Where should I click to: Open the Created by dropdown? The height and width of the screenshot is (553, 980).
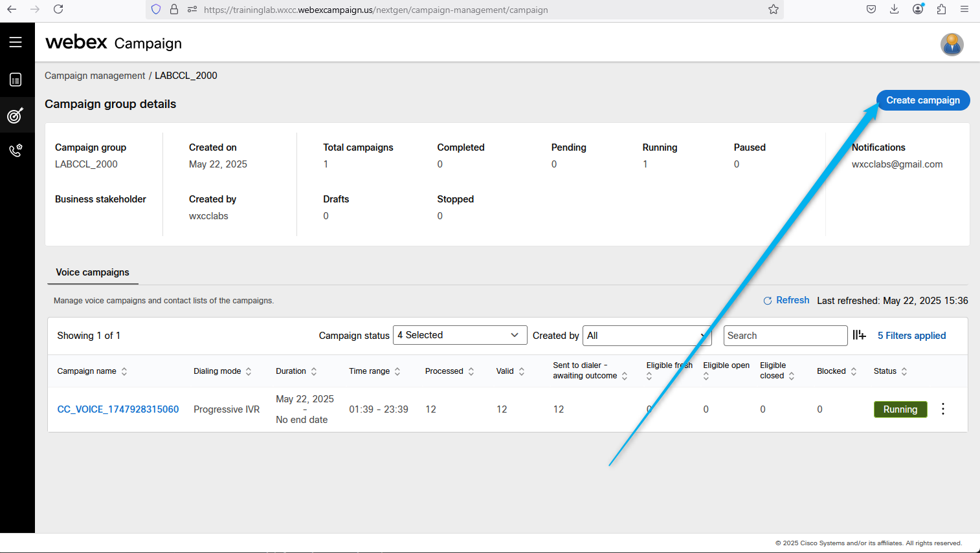coord(647,336)
